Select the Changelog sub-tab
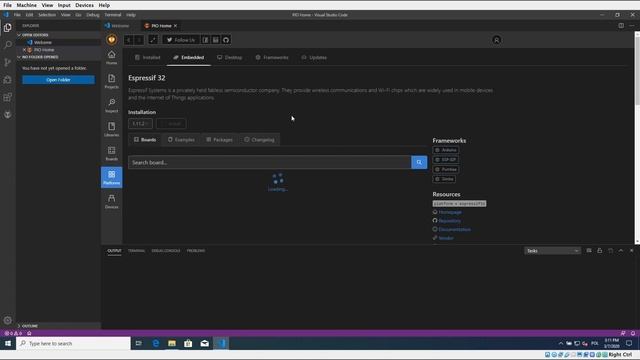Viewport: 640px width, 360px height. tap(259, 140)
